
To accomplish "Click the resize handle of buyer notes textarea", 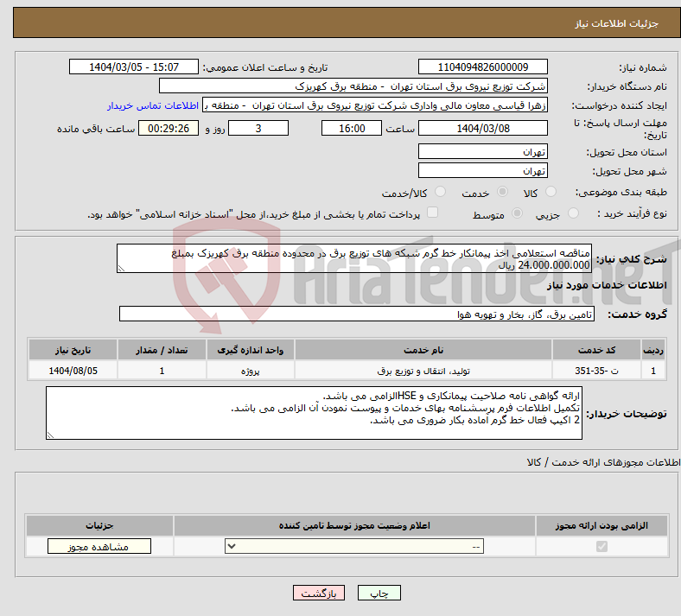I will [x=50, y=435].
